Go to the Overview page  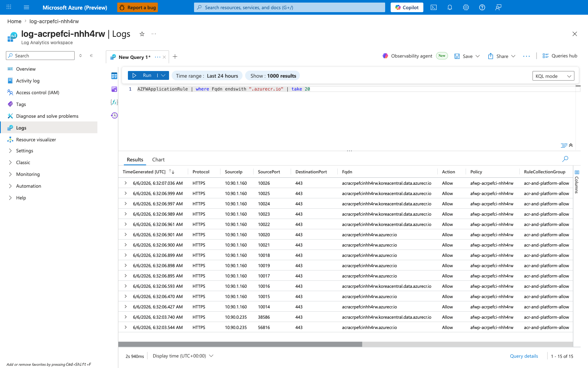(26, 69)
